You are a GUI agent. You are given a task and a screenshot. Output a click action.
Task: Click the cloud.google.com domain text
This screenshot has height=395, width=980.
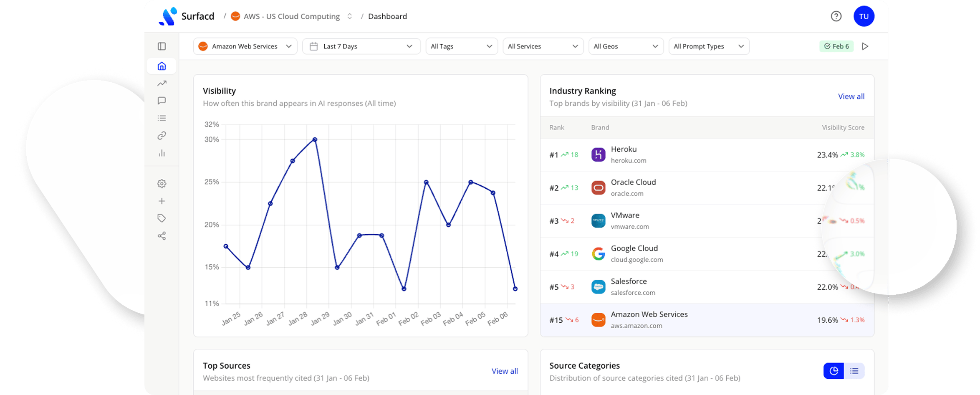tap(637, 259)
